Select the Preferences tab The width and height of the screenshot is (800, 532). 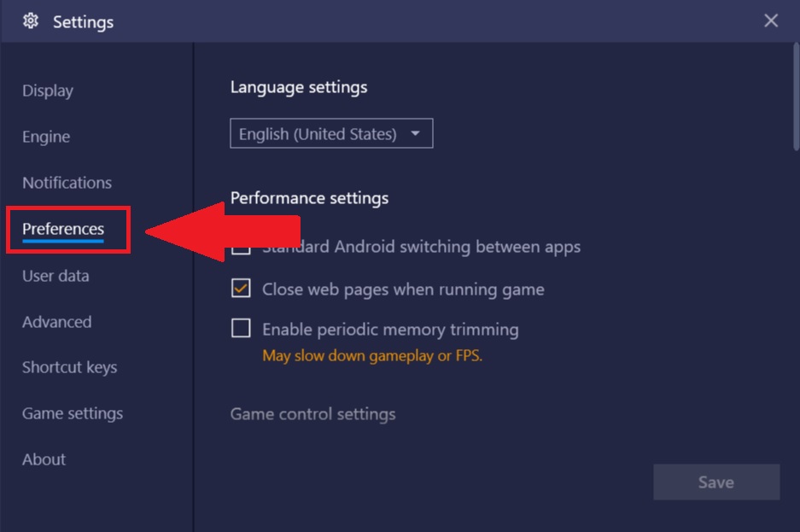tap(63, 229)
